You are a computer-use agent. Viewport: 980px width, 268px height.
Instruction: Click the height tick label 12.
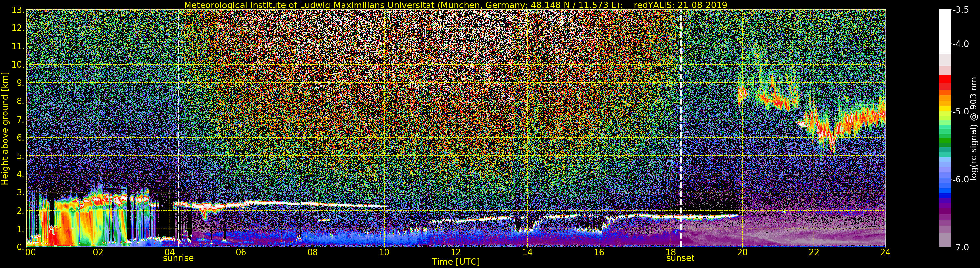18,28
